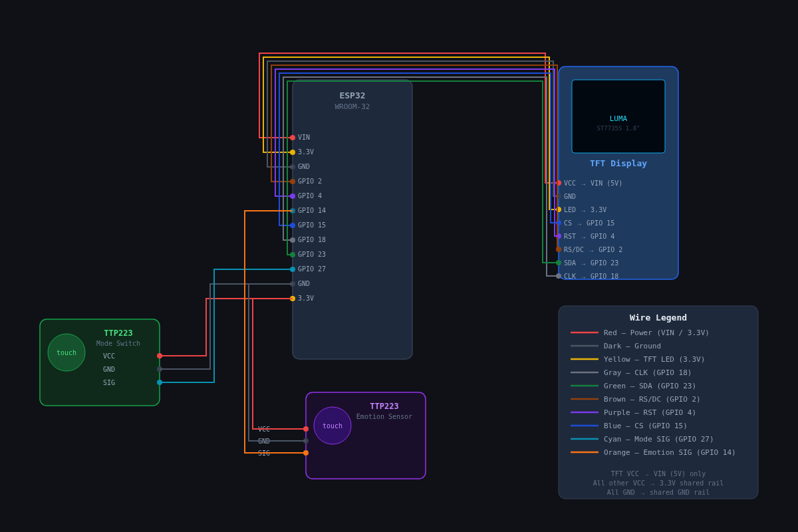Select the green GPIO 23 pin dot
The image size is (798, 532).
click(x=293, y=255)
